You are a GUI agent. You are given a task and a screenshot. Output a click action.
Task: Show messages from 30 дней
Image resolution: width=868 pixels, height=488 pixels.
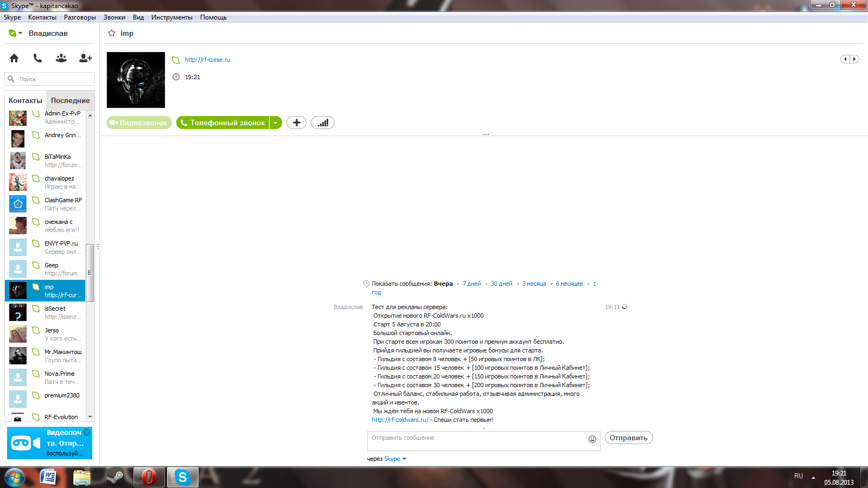pos(502,284)
